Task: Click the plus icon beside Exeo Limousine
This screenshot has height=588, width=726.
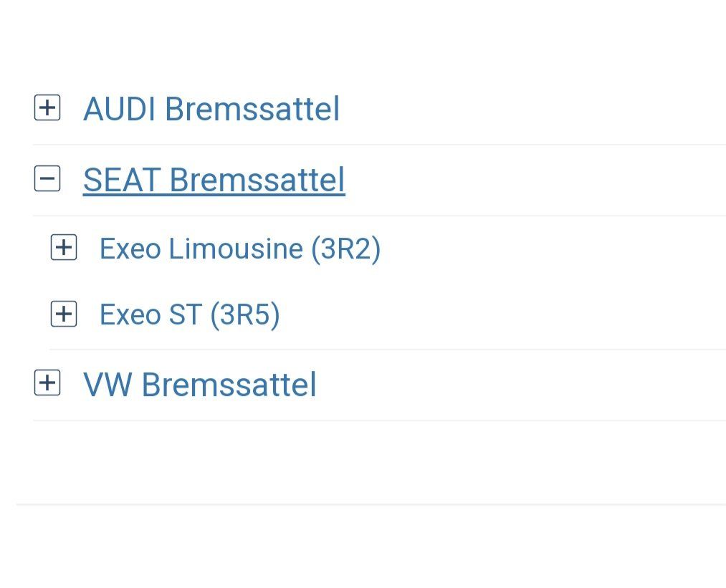Action: tap(64, 249)
